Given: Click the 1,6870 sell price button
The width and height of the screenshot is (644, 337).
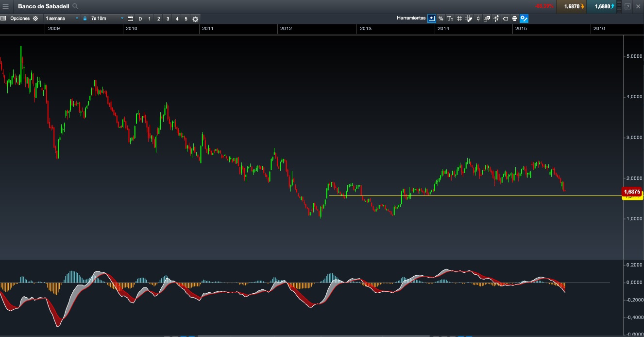Looking at the screenshot, I should coord(571,6).
